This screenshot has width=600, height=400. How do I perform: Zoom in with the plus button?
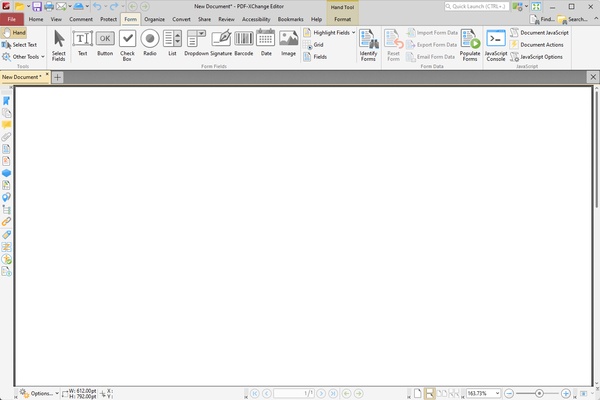point(566,393)
